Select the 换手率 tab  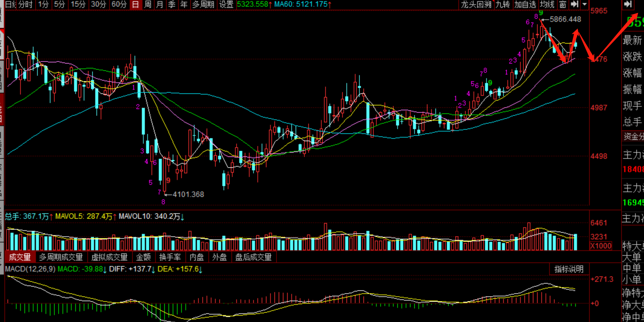pyautogui.click(x=170, y=257)
